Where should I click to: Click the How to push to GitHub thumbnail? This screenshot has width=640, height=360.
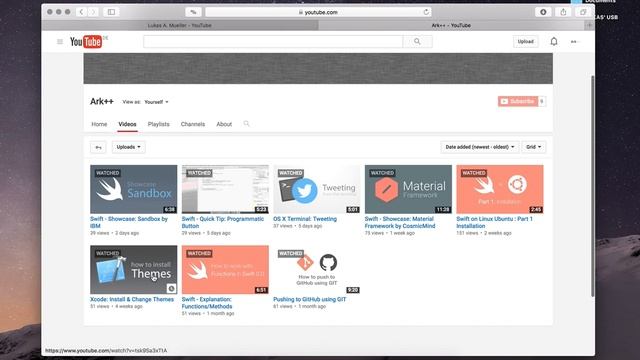pyautogui.click(x=317, y=270)
